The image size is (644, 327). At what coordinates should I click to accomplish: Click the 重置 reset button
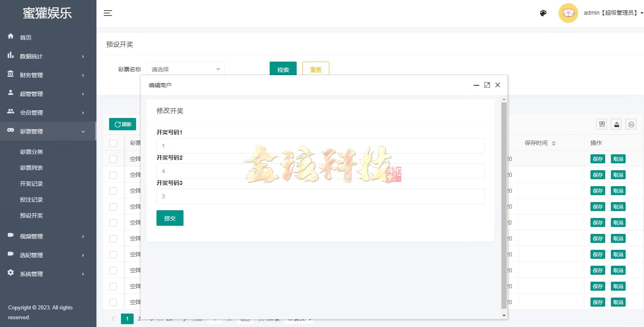point(316,69)
